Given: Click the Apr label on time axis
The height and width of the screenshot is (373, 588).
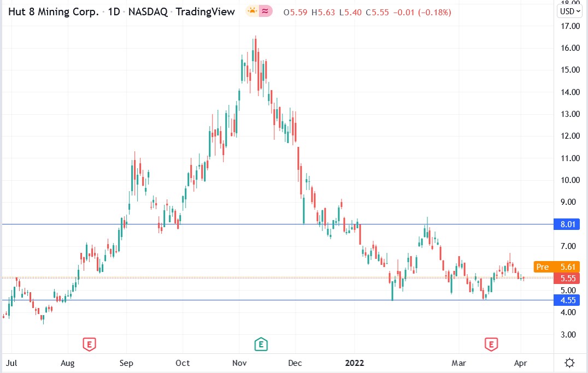Looking at the screenshot, I should (520, 363).
